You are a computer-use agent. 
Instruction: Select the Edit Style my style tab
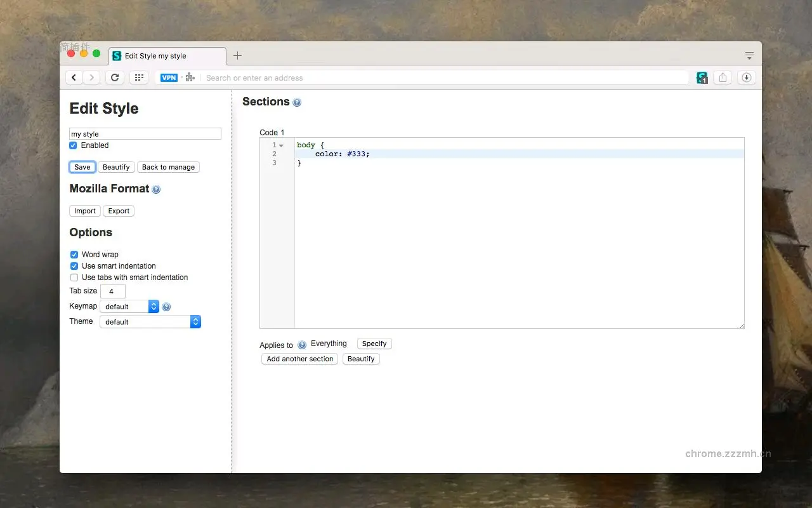point(167,56)
